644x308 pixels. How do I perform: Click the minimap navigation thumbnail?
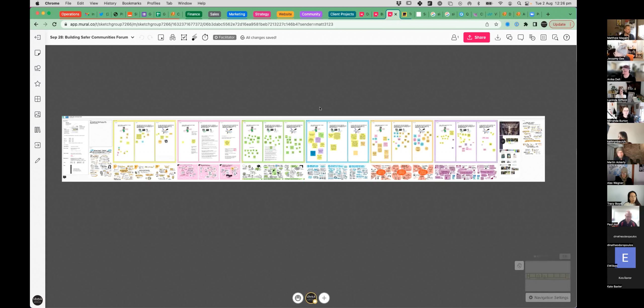point(548,276)
